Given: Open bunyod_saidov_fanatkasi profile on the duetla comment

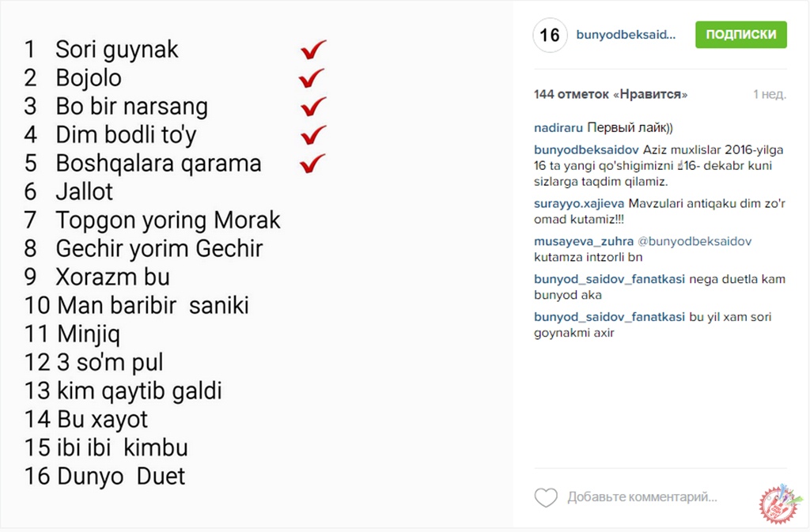Looking at the screenshot, I should point(609,279).
